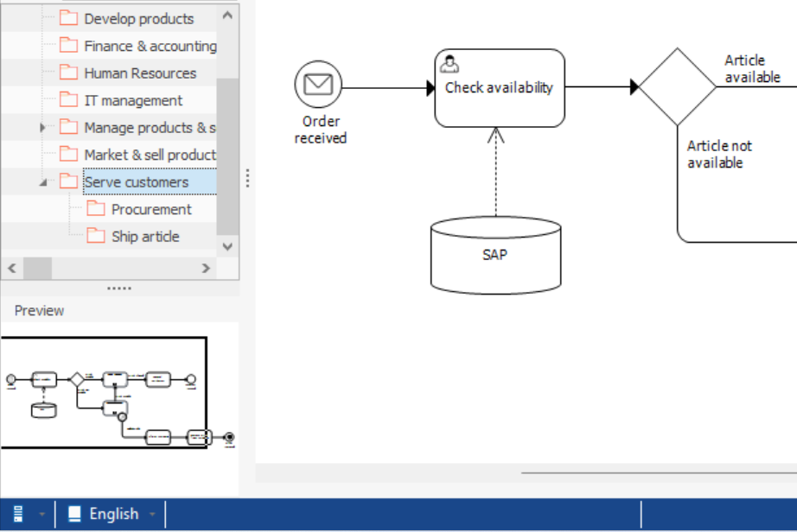This screenshot has width=797, height=532.
Task: Click the user task icon in Check availability
Action: [450, 65]
